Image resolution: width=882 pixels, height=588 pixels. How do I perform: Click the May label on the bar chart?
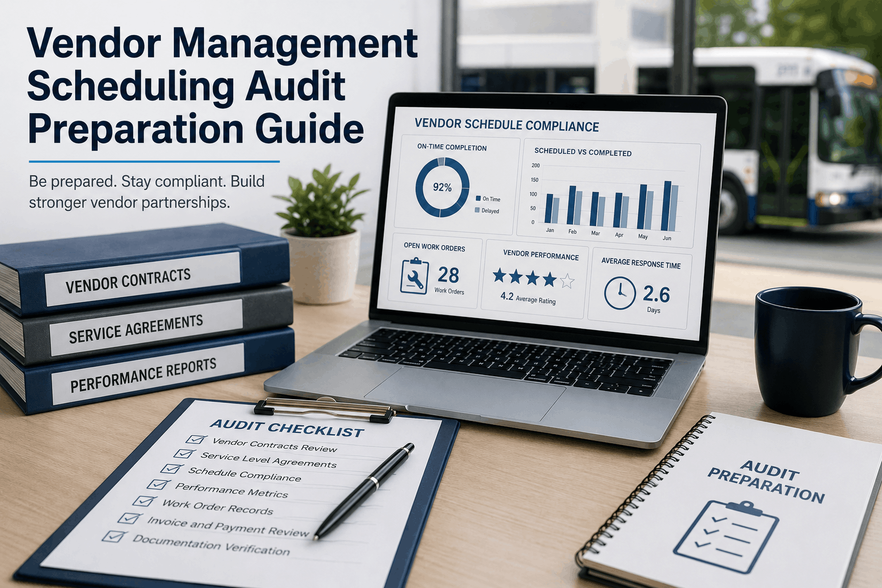coord(643,237)
